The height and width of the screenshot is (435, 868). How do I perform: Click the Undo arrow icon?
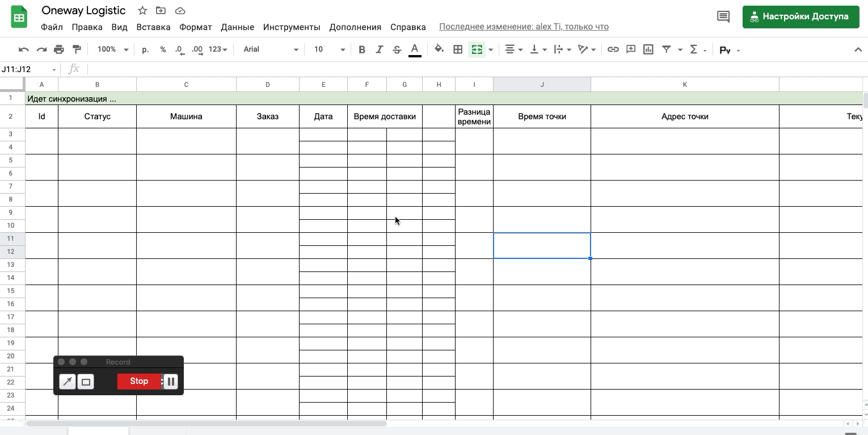[x=23, y=49]
